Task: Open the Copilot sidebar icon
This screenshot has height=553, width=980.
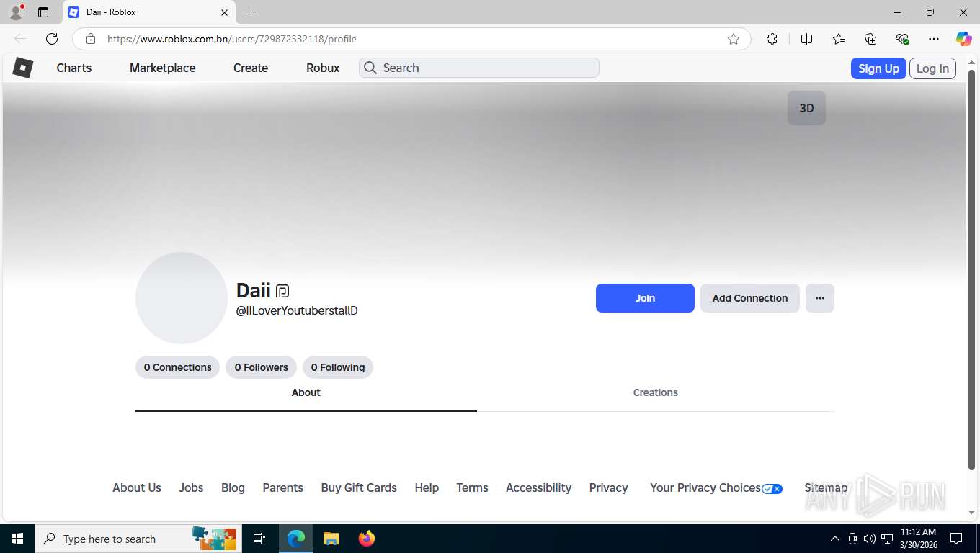Action: (963, 39)
